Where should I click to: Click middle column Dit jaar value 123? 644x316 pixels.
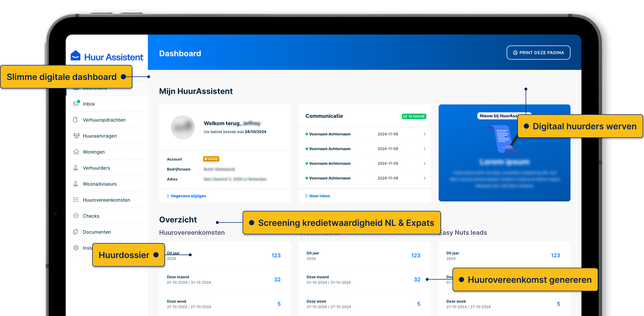pyautogui.click(x=416, y=255)
